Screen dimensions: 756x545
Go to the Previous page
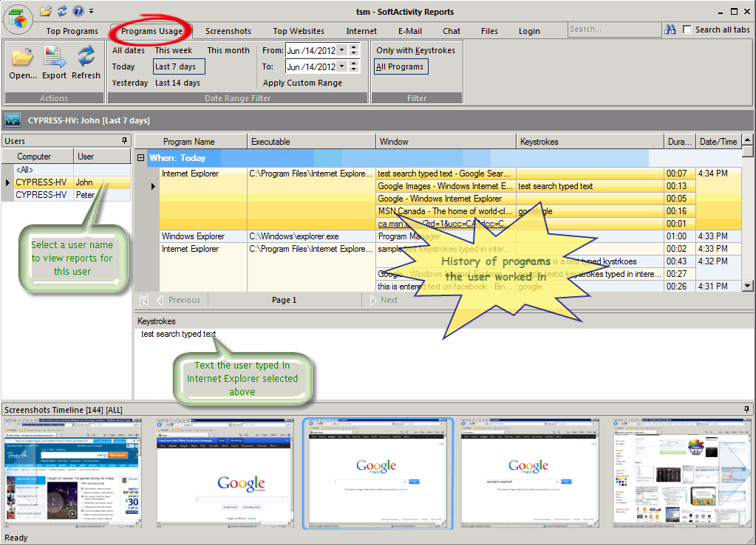[179, 301]
